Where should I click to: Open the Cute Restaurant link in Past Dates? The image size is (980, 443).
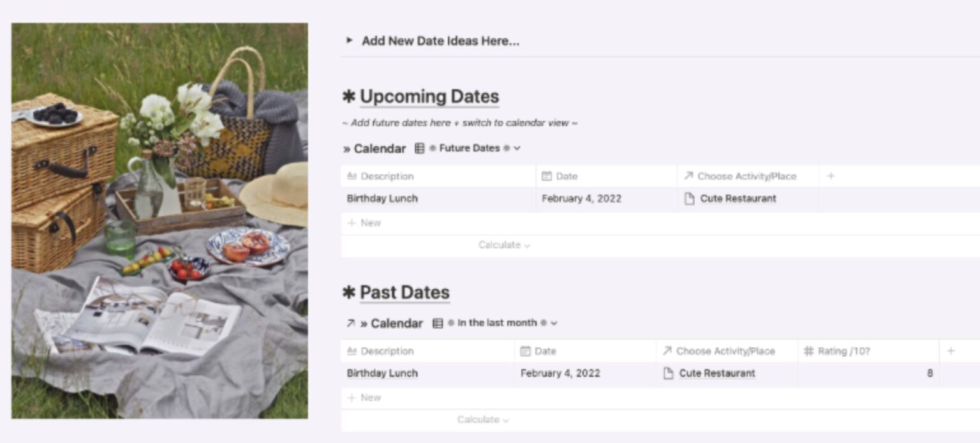point(717,373)
